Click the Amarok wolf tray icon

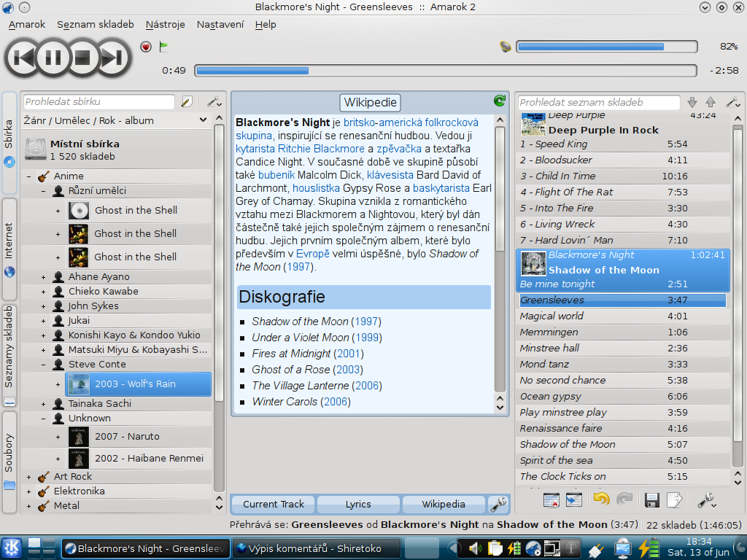533,548
